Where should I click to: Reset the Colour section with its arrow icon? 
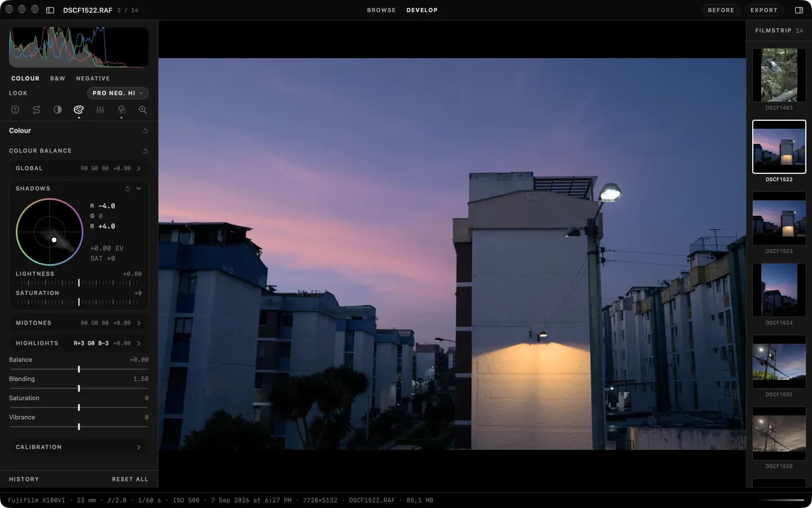(x=145, y=131)
